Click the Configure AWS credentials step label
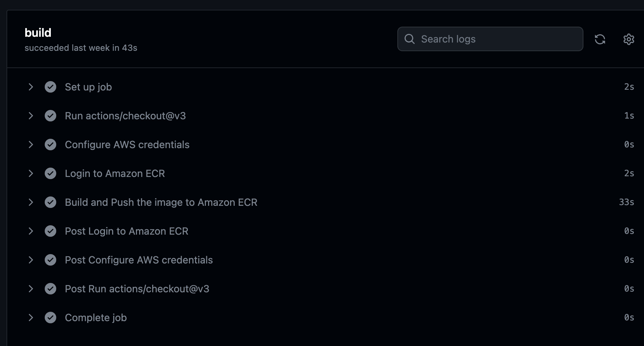 [x=127, y=145]
